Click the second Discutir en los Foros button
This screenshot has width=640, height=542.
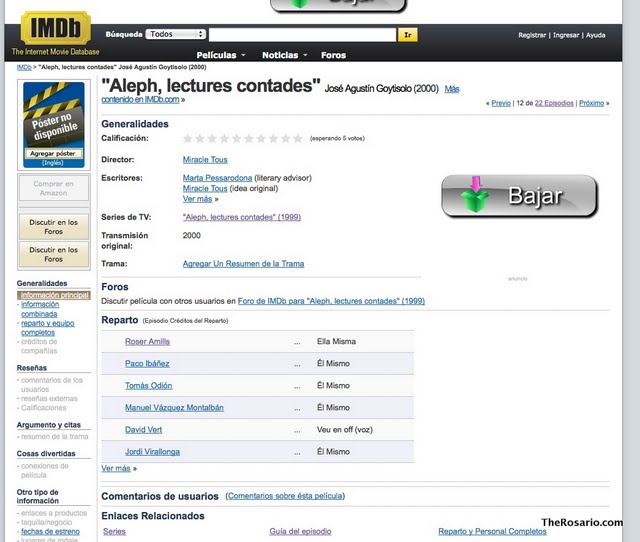point(53,254)
